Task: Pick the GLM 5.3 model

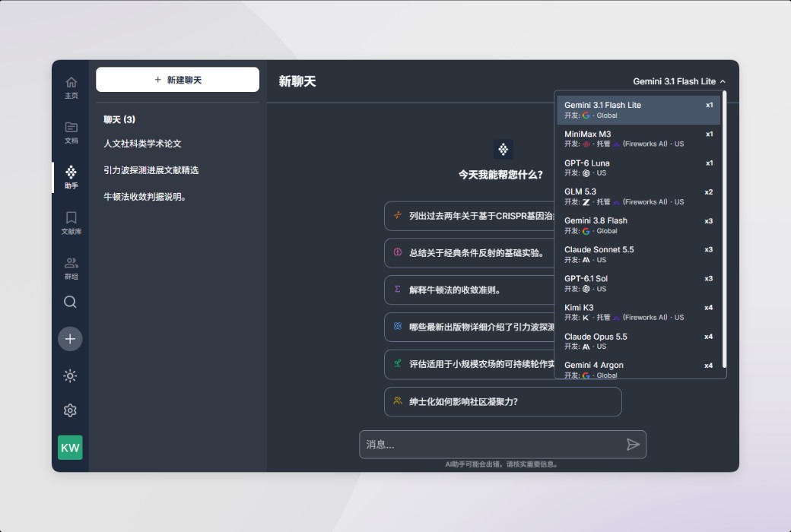Action: tap(638, 197)
